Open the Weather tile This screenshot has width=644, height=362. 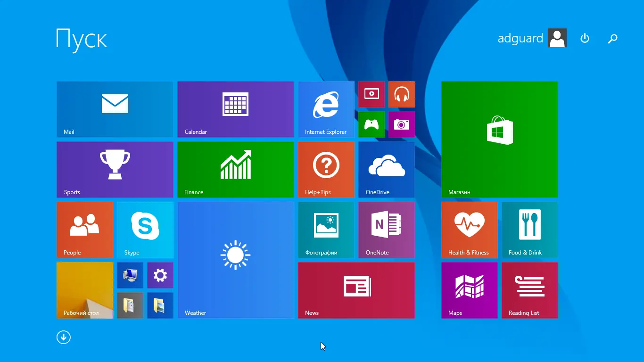point(236,260)
